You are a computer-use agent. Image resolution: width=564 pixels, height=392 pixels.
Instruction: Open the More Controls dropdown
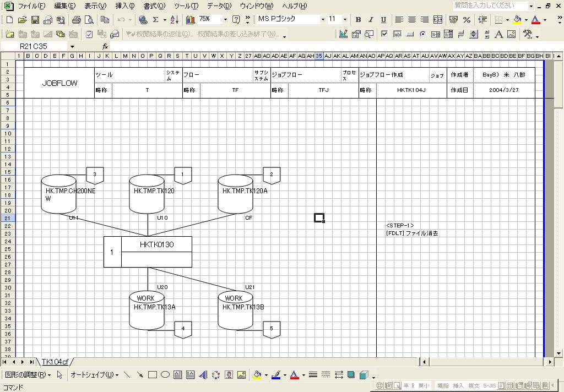point(528,34)
